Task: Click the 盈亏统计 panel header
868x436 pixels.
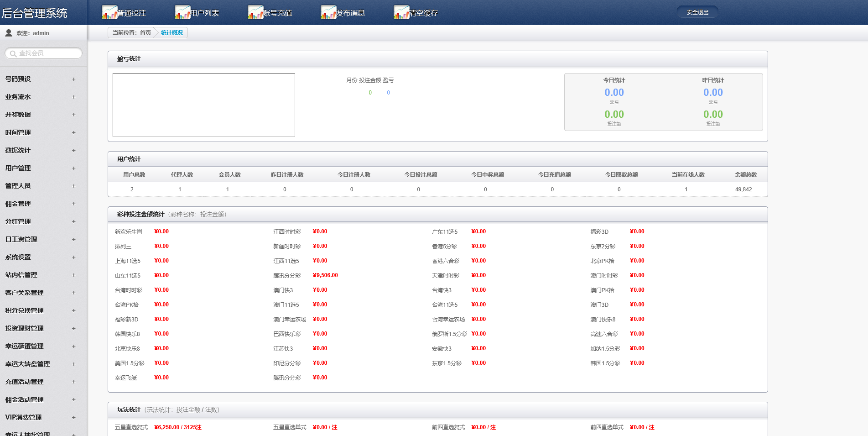Action: [x=438, y=59]
